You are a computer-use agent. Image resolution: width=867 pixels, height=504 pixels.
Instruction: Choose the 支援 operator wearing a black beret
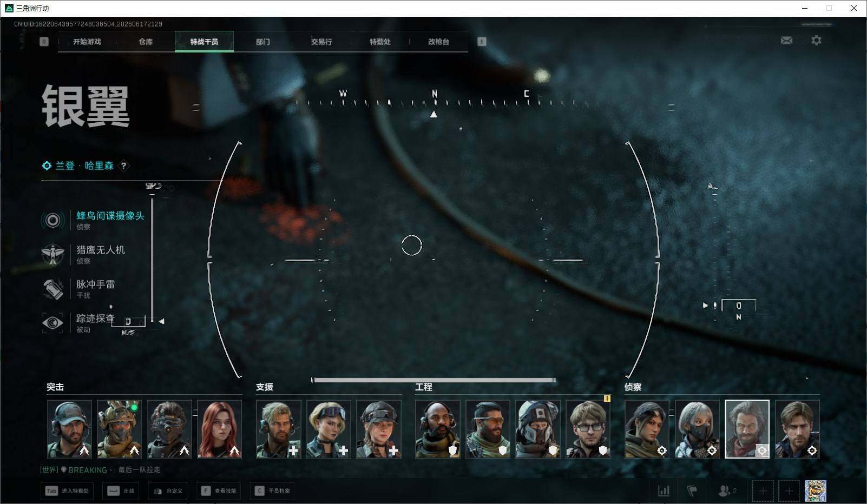click(x=379, y=429)
